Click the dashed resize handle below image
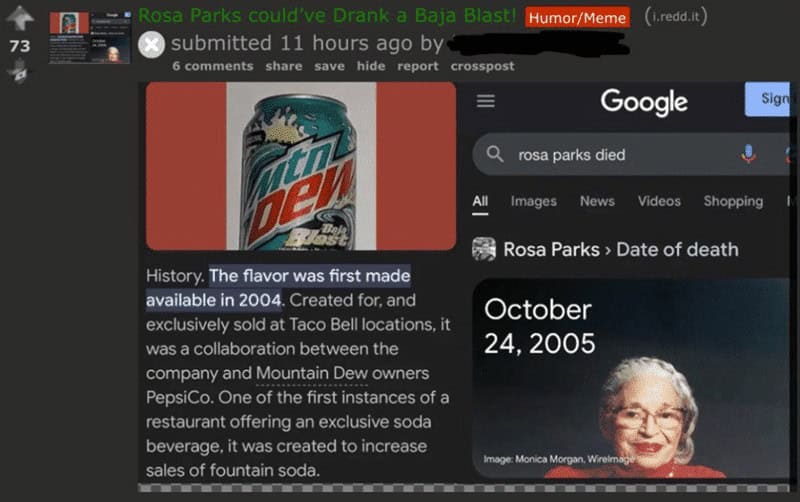The image size is (800, 502). click(x=464, y=488)
